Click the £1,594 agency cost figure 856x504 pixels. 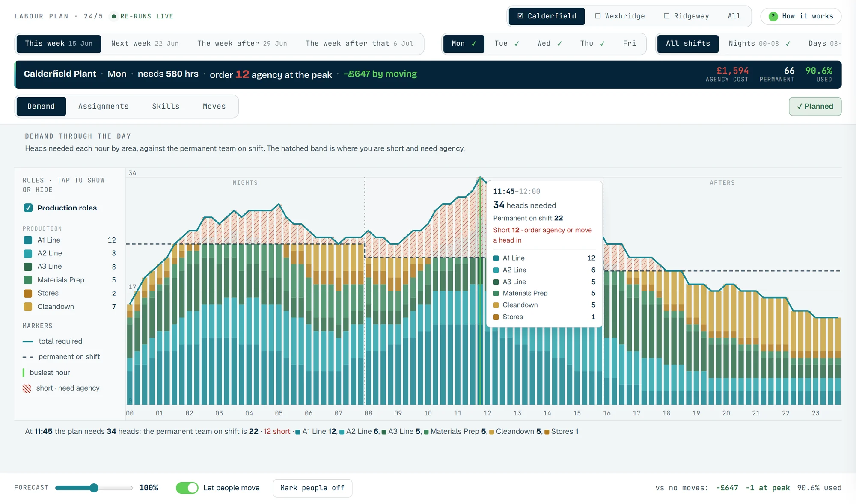coord(733,71)
